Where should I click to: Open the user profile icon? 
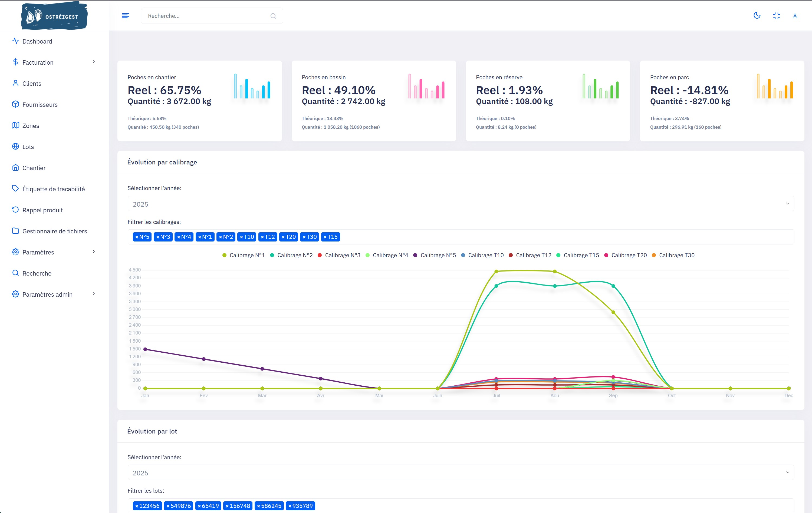(x=795, y=16)
